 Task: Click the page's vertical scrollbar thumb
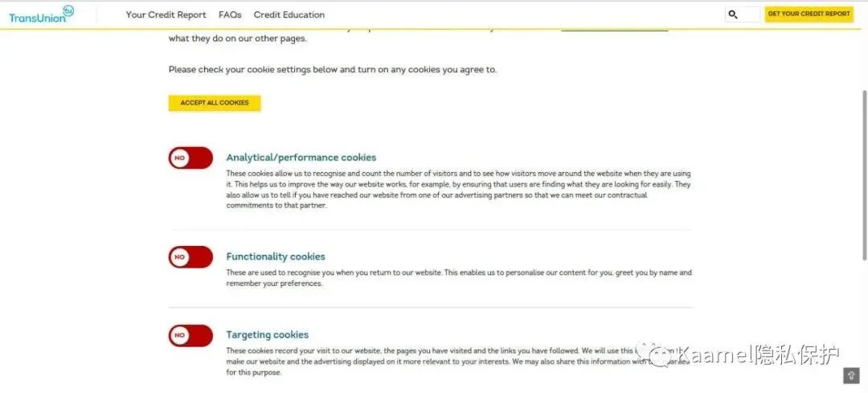point(864,174)
